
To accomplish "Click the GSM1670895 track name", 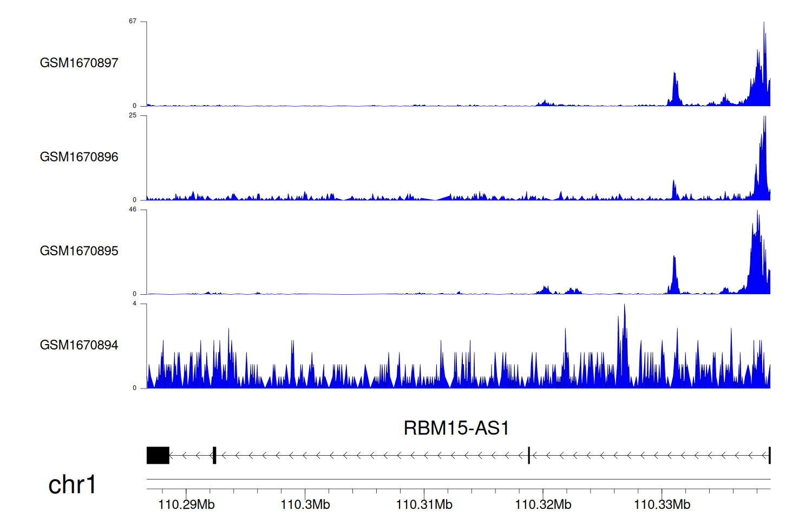I will 79,251.
